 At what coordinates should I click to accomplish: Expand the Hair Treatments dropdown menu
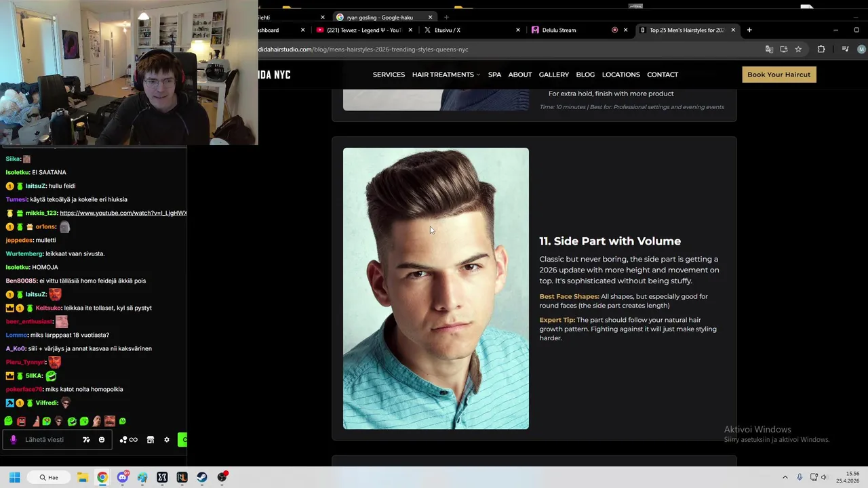[446, 75]
